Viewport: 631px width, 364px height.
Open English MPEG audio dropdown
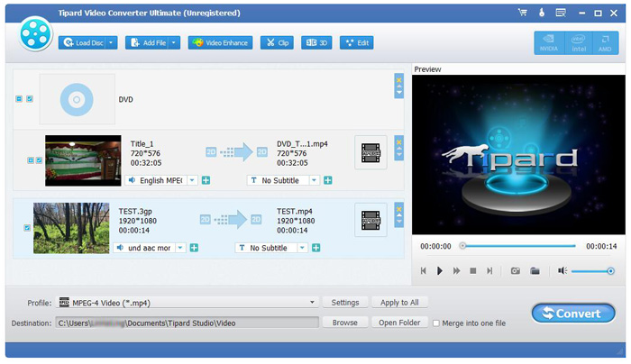[192, 180]
